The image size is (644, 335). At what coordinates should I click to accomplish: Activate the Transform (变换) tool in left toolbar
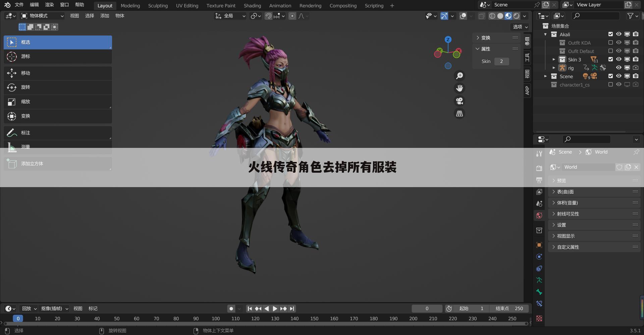tap(58, 116)
